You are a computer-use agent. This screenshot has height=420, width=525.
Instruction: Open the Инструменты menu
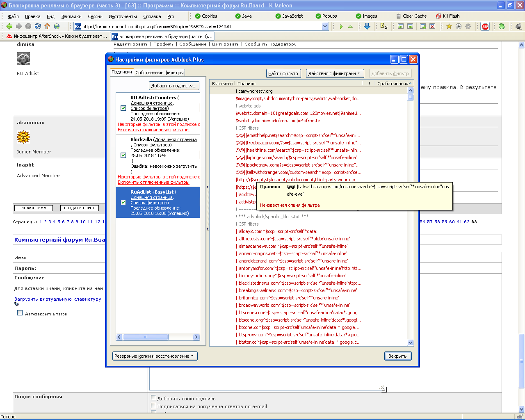click(x=123, y=16)
